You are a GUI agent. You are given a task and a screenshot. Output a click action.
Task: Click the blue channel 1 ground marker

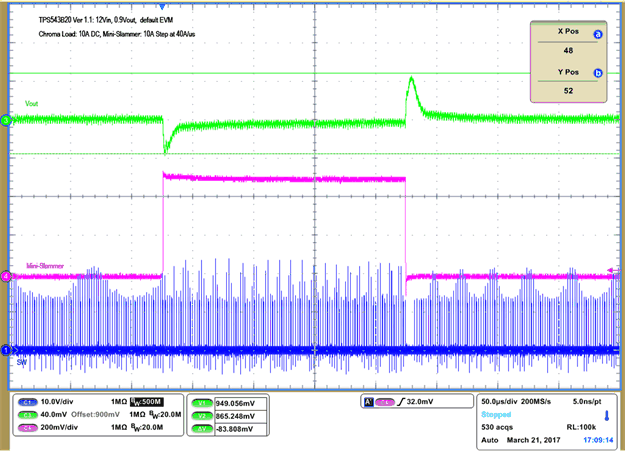tap(6, 350)
